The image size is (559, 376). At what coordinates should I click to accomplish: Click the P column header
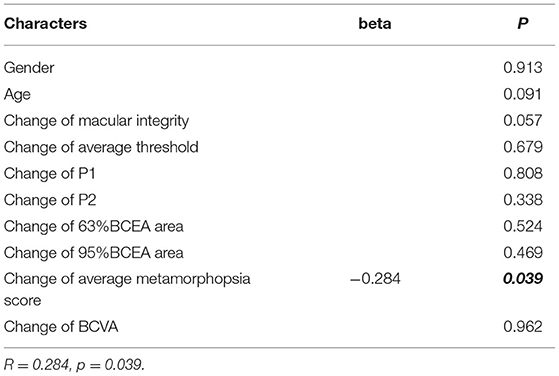[523, 24]
